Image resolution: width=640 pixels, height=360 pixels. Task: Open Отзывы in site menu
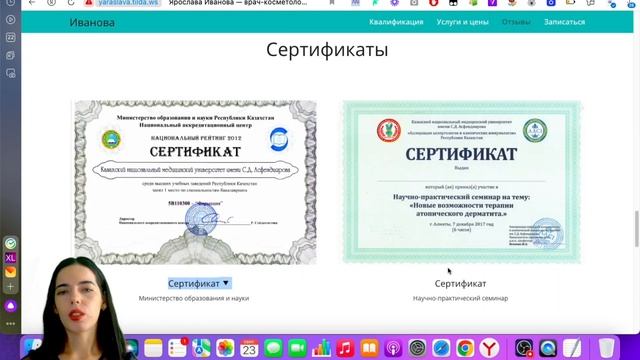point(516,22)
